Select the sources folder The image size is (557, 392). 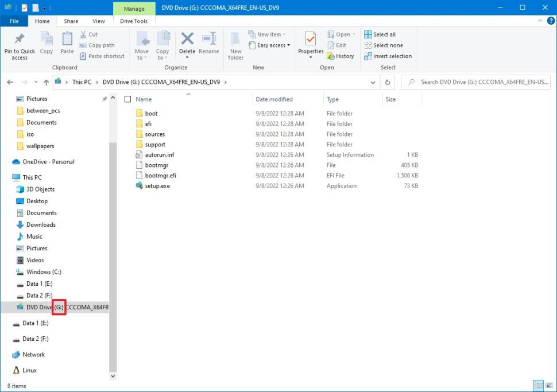150,134
